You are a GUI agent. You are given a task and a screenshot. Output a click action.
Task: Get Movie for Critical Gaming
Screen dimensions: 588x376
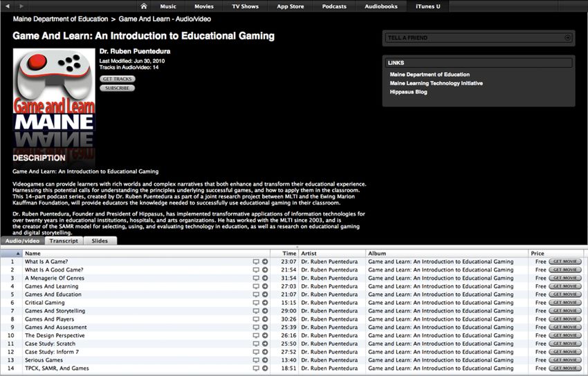pyautogui.click(x=565, y=303)
